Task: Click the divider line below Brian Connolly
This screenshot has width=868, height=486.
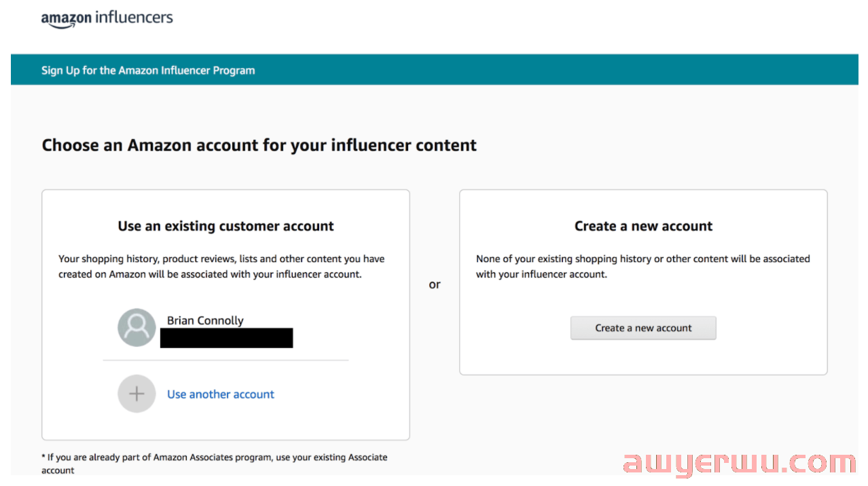Action: point(225,360)
